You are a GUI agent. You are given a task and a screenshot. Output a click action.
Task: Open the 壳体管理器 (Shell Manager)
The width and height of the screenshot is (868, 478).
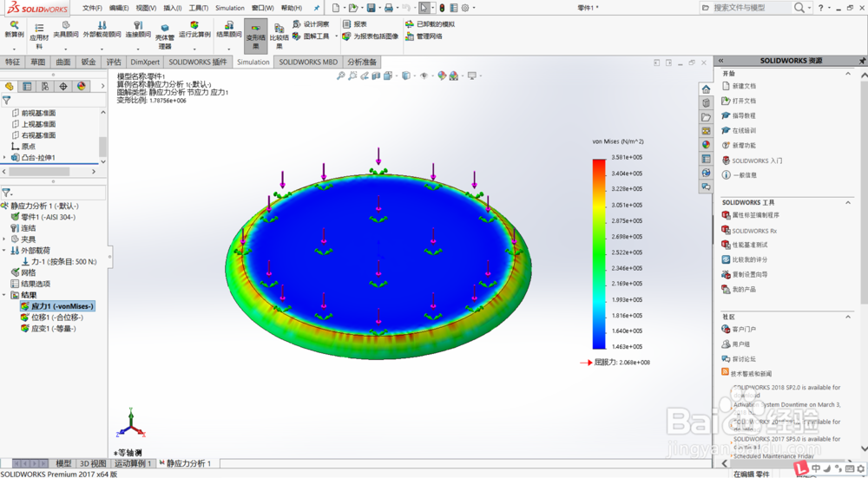pyautogui.click(x=164, y=36)
